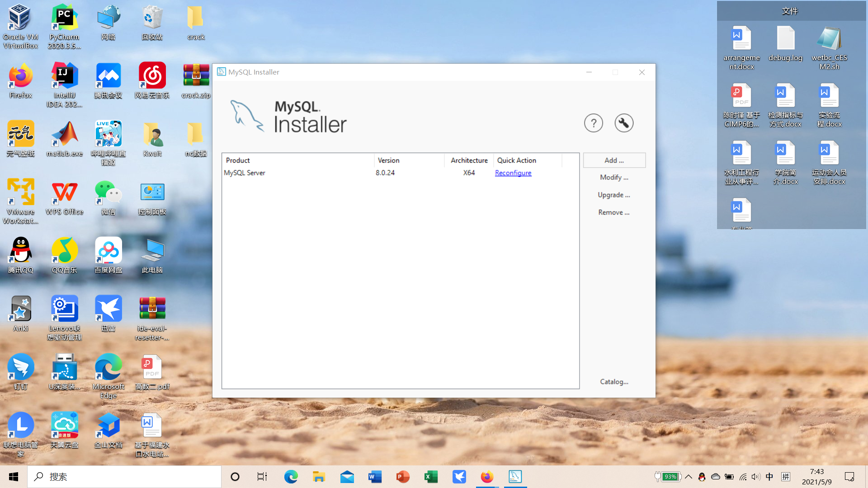Open the Catalog... link
This screenshot has height=488, width=868.
point(614,382)
